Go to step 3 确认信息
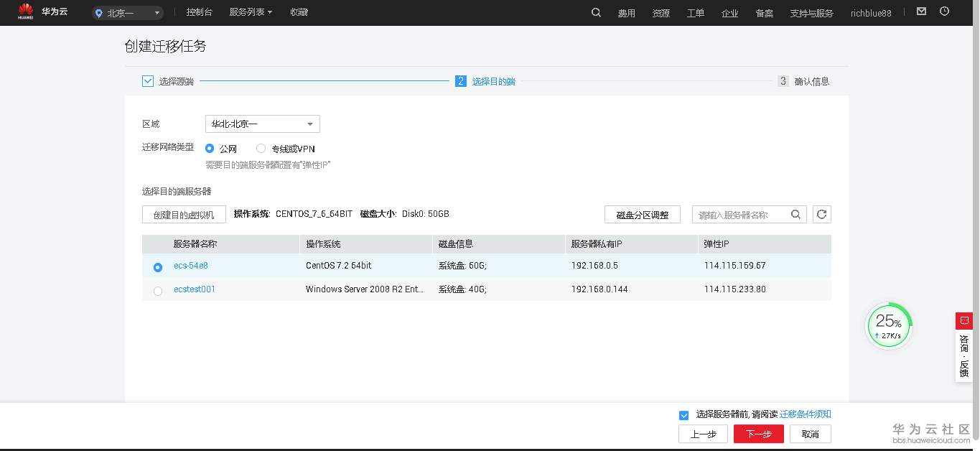Screen dimensions: 980x451 [803, 81]
